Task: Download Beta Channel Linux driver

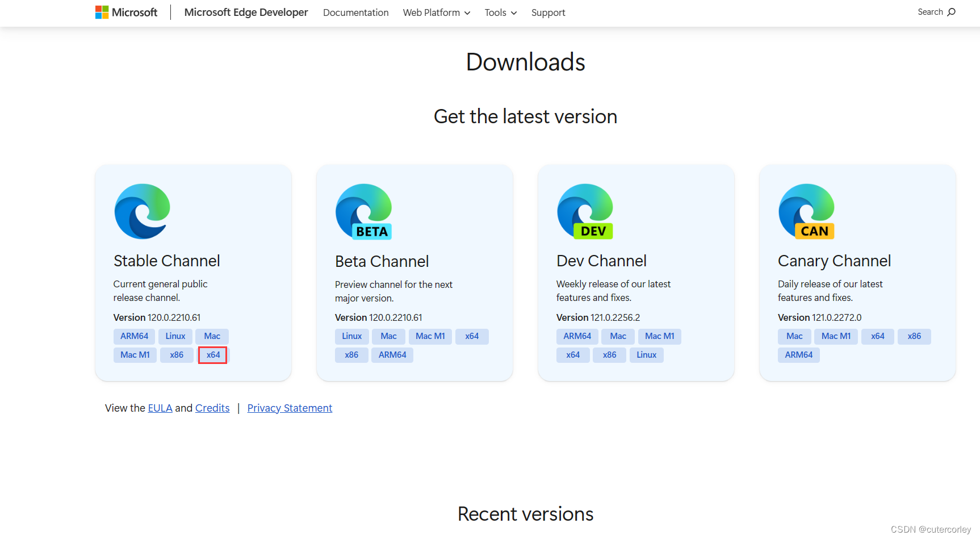Action: click(x=352, y=336)
